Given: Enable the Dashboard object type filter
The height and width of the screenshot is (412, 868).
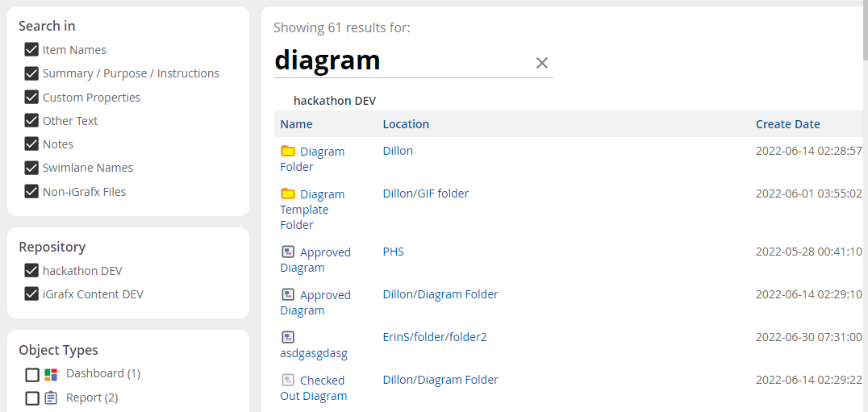Looking at the screenshot, I should [31, 374].
